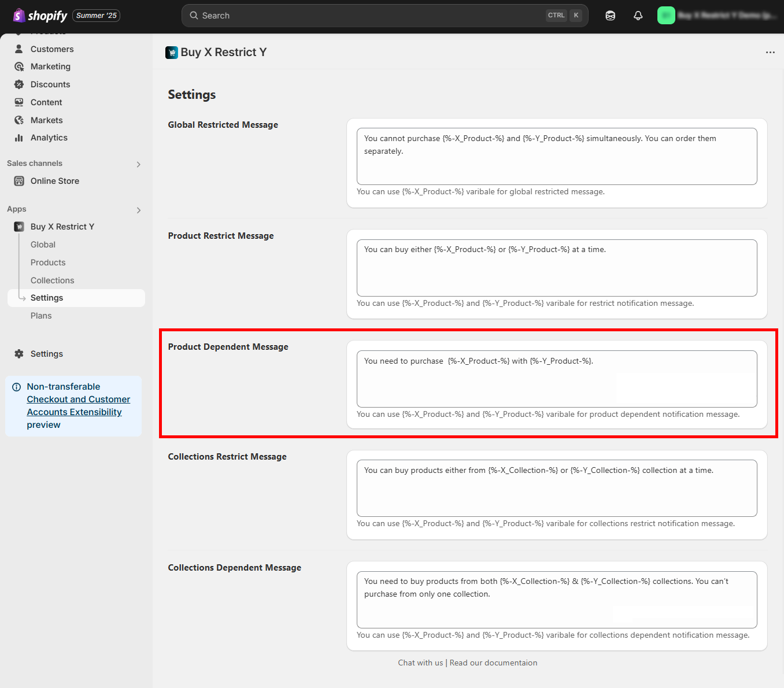
Task: Open the notifications bell icon
Action: [638, 16]
